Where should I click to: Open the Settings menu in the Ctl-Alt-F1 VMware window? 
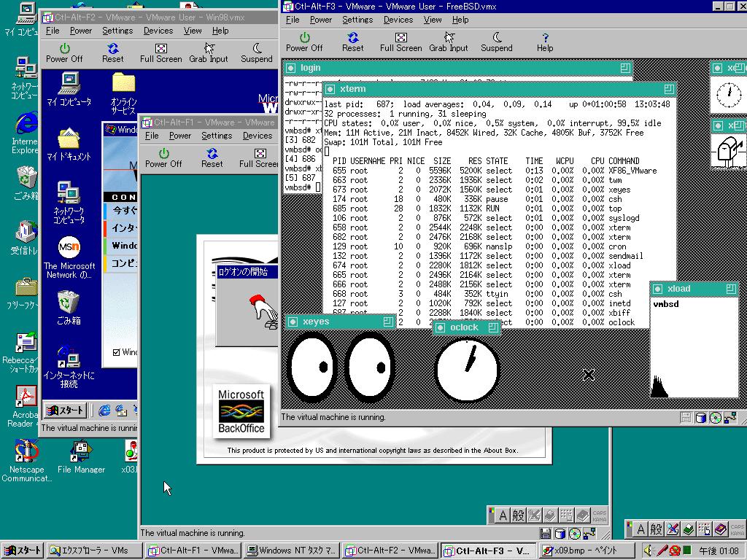[x=216, y=136]
